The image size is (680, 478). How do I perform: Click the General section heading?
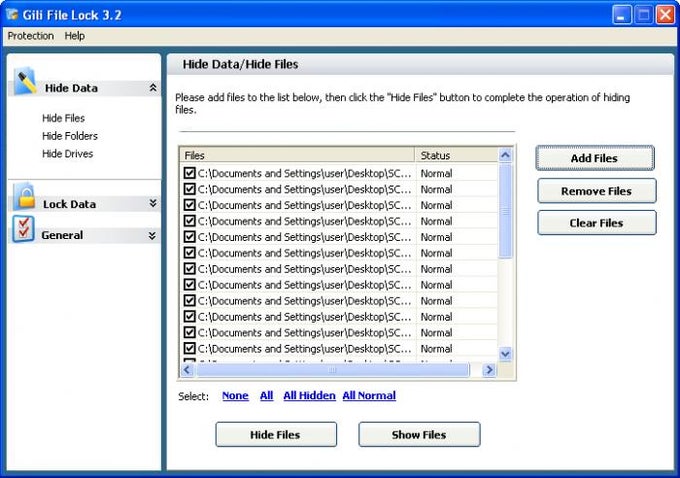click(x=62, y=235)
